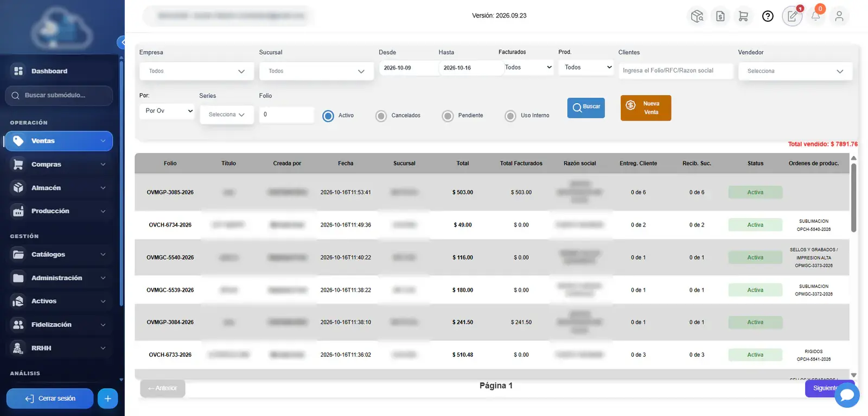Viewport: 868px width, 416px height.
Task: Click the Folio number input
Action: [286, 115]
